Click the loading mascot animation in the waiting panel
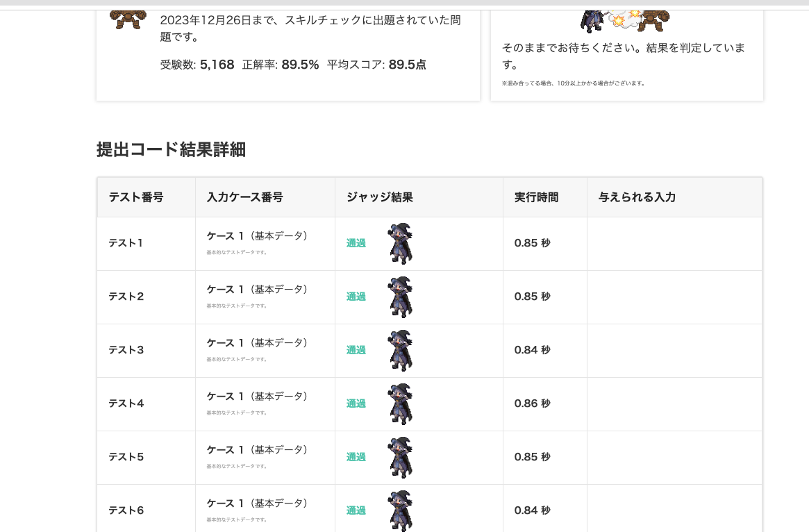The image size is (809, 532). (x=625, y=19)
